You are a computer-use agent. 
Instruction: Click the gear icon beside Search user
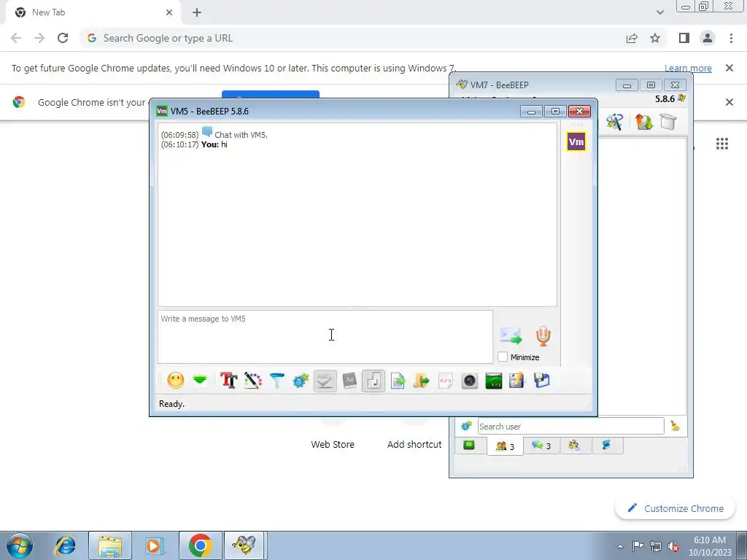466,426
